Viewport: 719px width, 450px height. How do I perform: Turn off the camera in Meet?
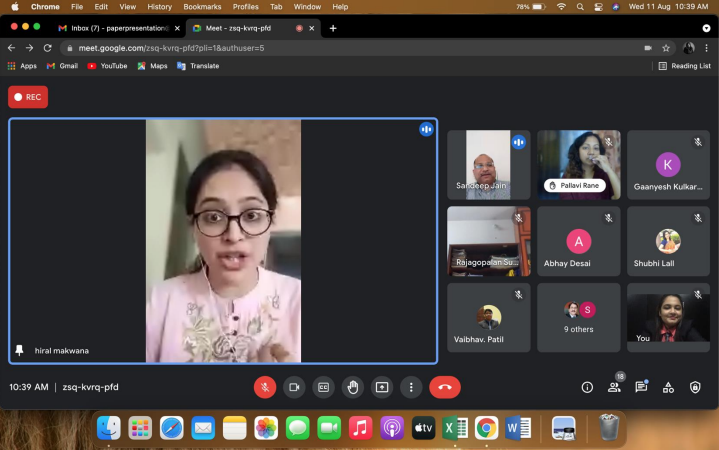coord(294,387)
